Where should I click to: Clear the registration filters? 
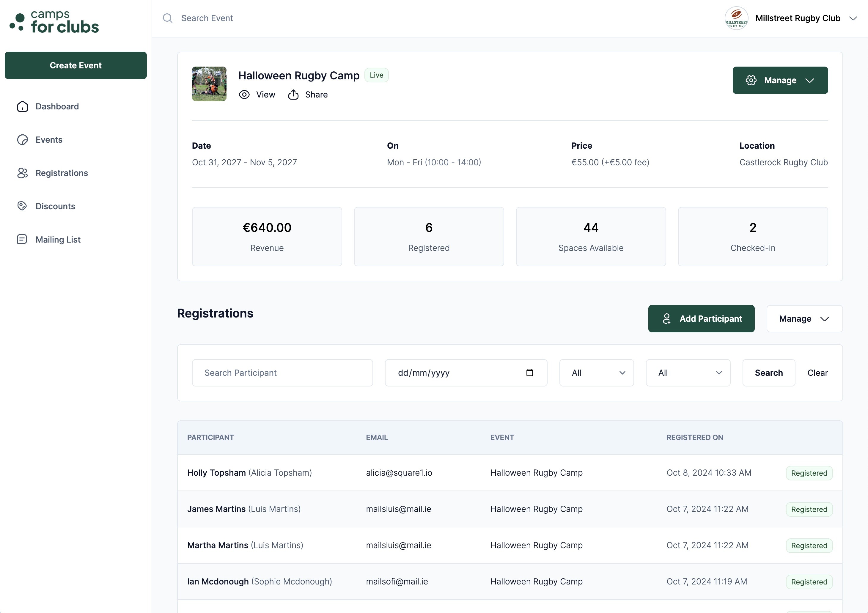(817, 372)
